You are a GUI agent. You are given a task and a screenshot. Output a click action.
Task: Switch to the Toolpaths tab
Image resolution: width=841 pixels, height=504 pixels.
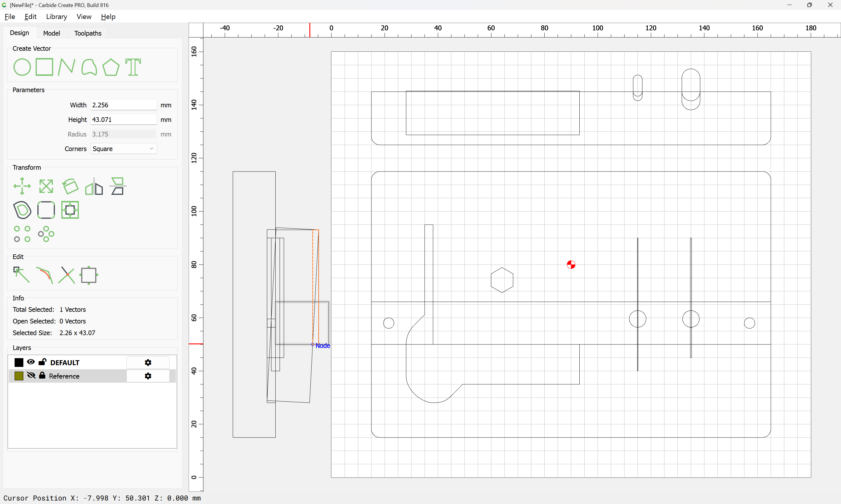click(x=88, y=33)
